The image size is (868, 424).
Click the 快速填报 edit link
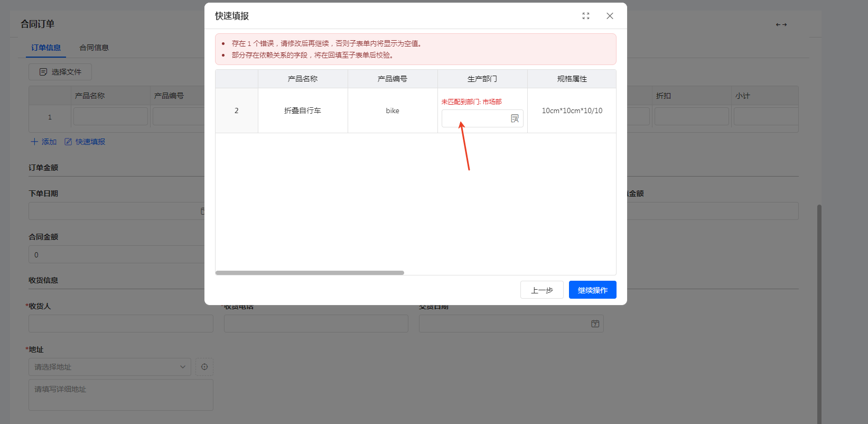85,142
